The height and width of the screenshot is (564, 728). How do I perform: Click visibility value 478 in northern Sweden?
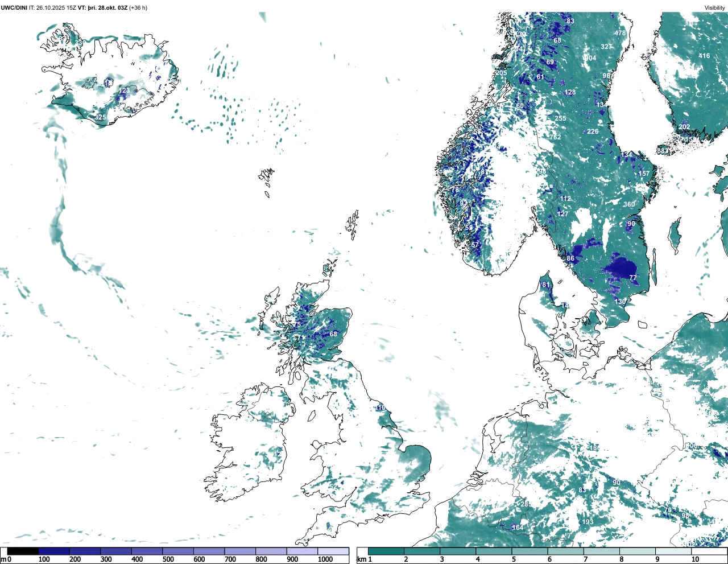pos(620,33)
